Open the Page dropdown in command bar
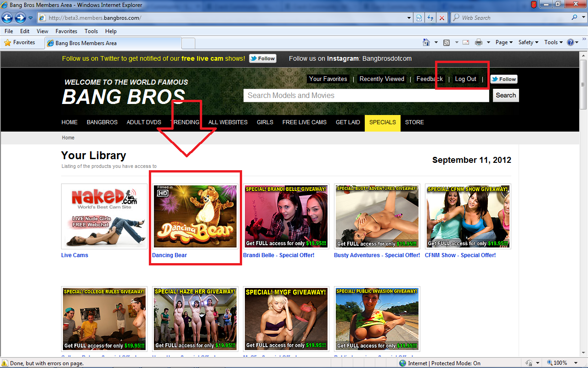The image size is (588, 368). tap(504, 42)
